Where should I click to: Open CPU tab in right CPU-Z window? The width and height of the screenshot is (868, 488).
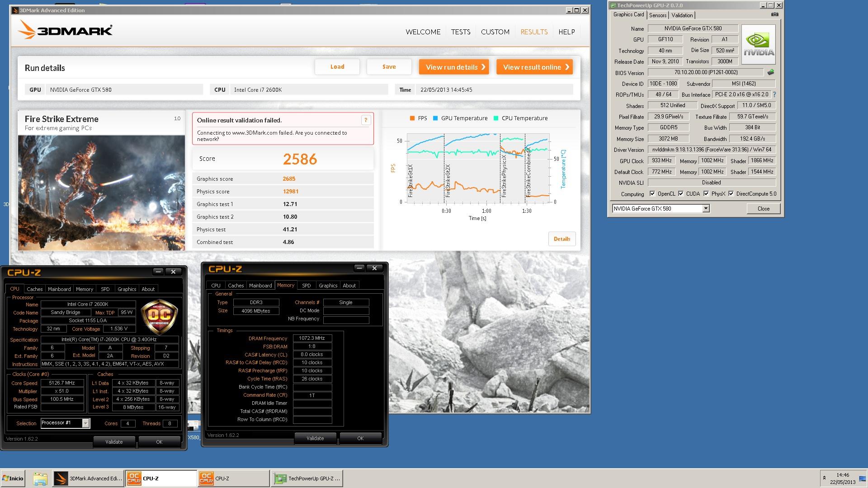216,285
